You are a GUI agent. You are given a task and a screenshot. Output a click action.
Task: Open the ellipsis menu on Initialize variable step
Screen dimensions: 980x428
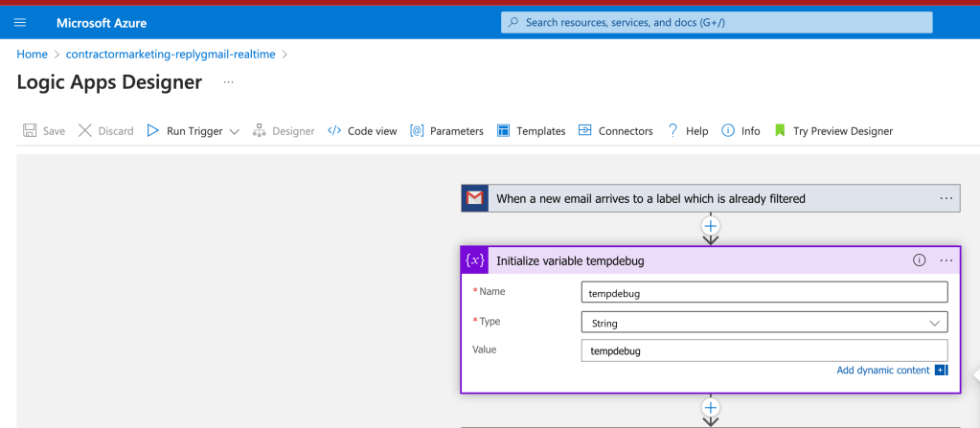946,260
